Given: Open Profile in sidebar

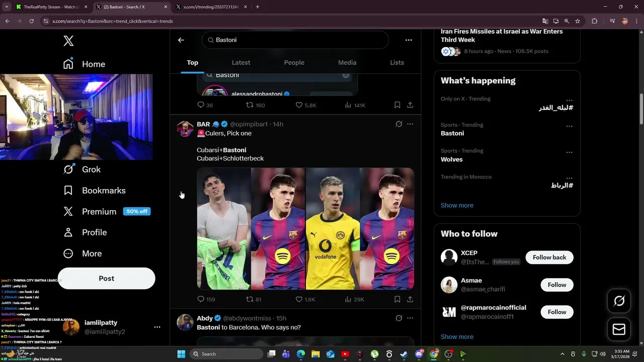Looking at the screenshot, I should [85, 232].
